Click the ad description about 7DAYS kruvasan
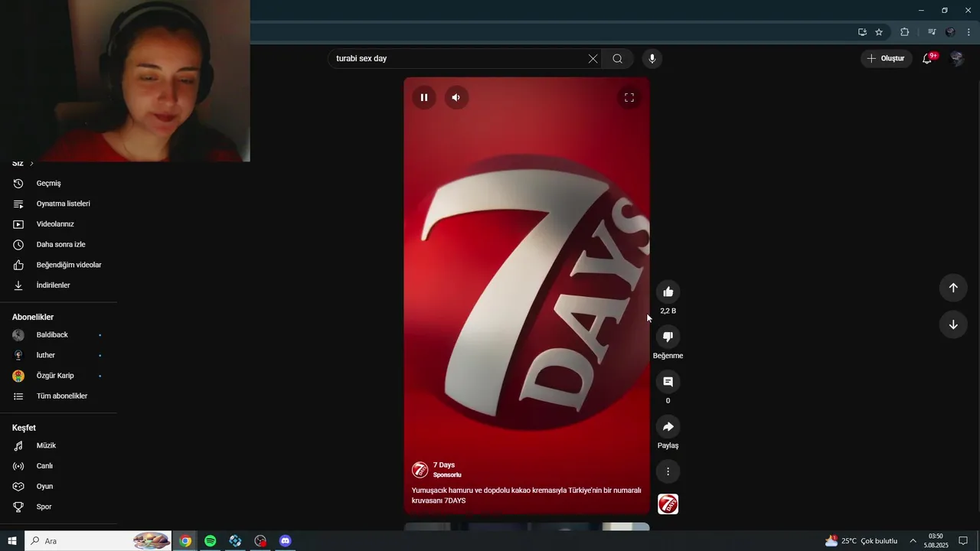Image resolution: width=980 pixels, height=551 pixels. (526, 496)
